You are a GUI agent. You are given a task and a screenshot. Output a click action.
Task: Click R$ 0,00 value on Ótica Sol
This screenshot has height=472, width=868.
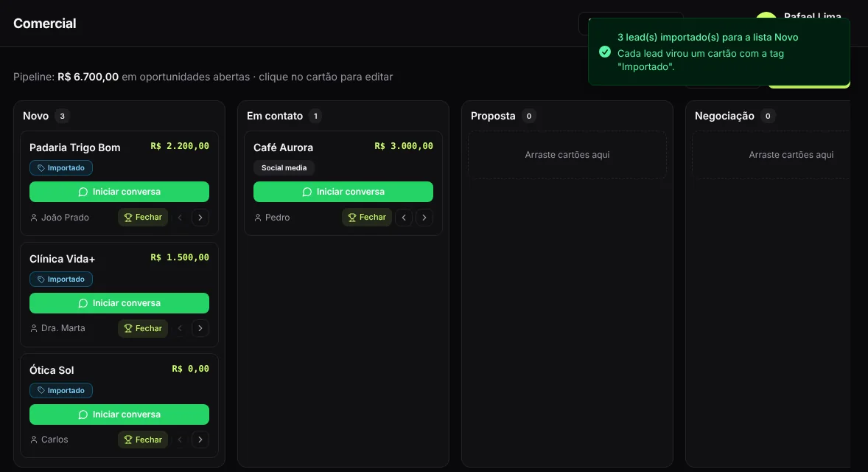coord(190,369)
